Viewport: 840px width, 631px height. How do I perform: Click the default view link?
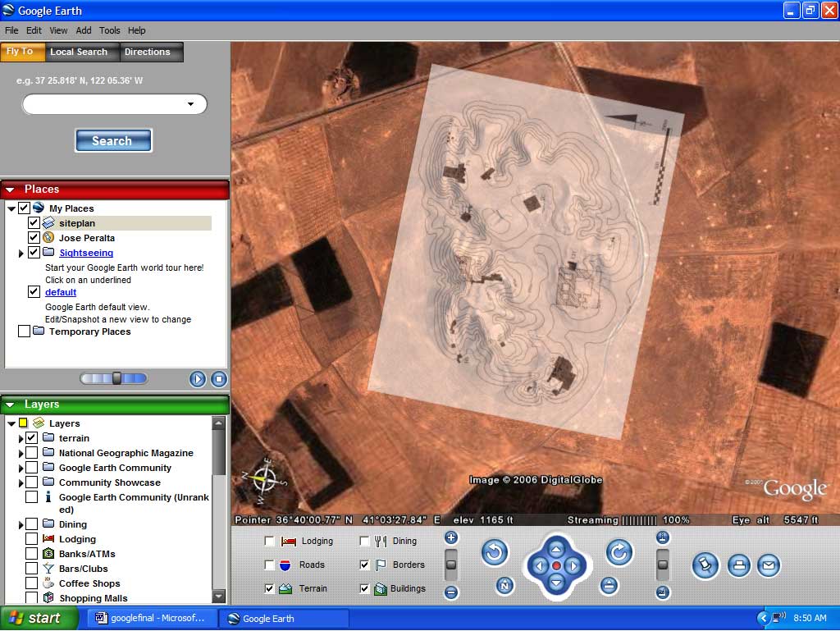click(x=61, y=292)
